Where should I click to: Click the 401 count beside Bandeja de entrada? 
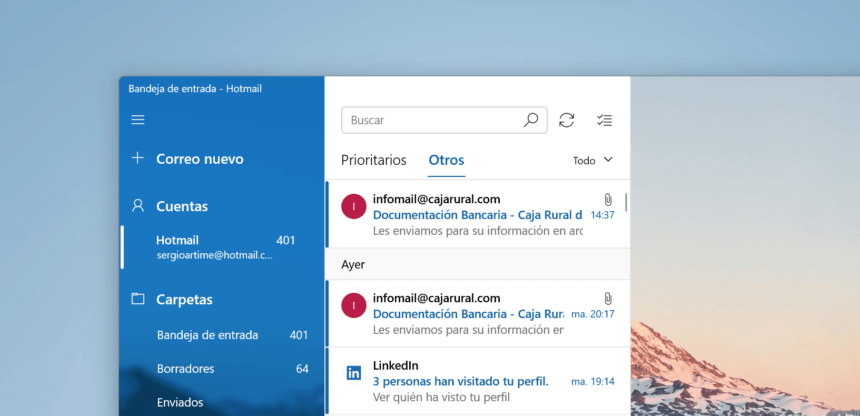click(298, 335)
